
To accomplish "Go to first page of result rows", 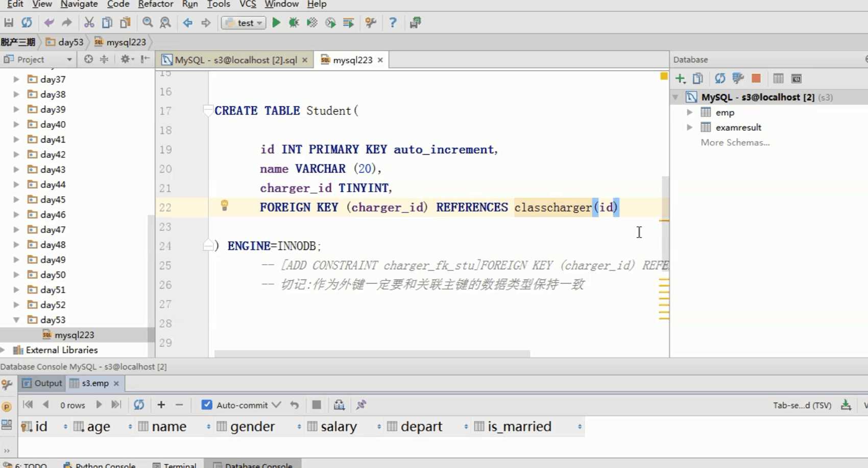I will (28, 405).
